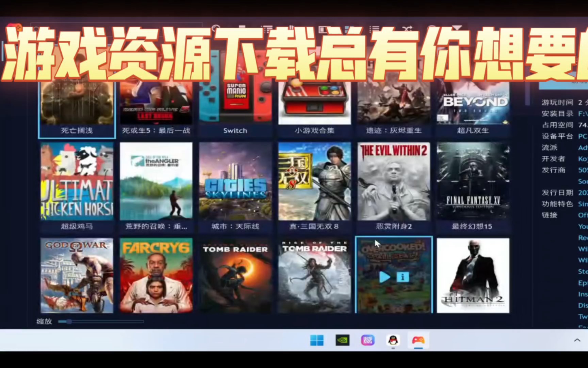Click the 发行商 publisher label
This screenshot has width=588, height=368.
pyautogui.click(x=553, y=170)
